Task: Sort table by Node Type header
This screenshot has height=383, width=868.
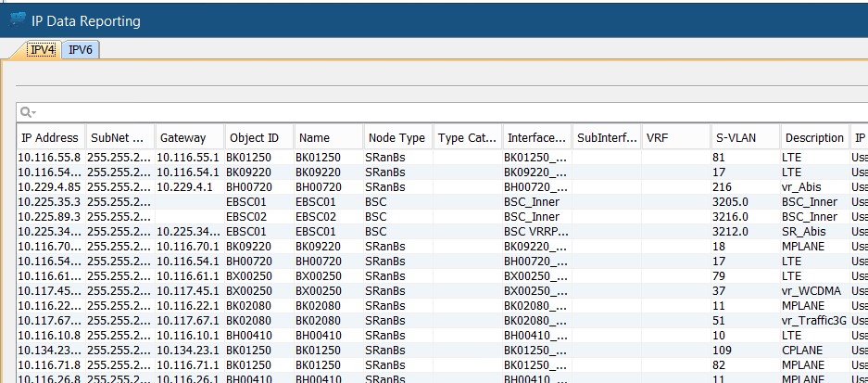Action: pyautogui.click(x=396, y=137)
